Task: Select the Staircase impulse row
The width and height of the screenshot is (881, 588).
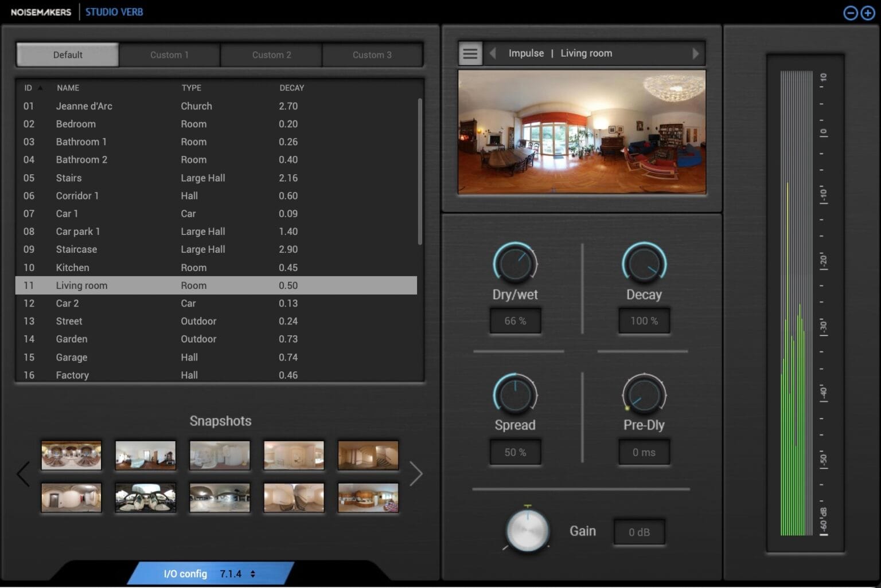Action: 76,249
